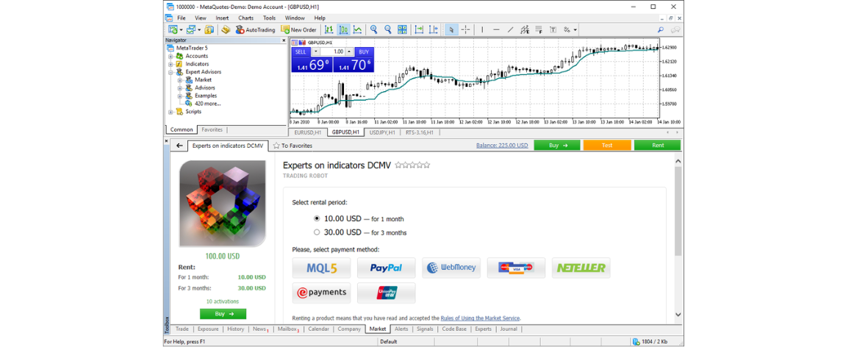Expand the Market node under Expert Advisors
This screenshot has height=347, width=868.
point(180,79)
